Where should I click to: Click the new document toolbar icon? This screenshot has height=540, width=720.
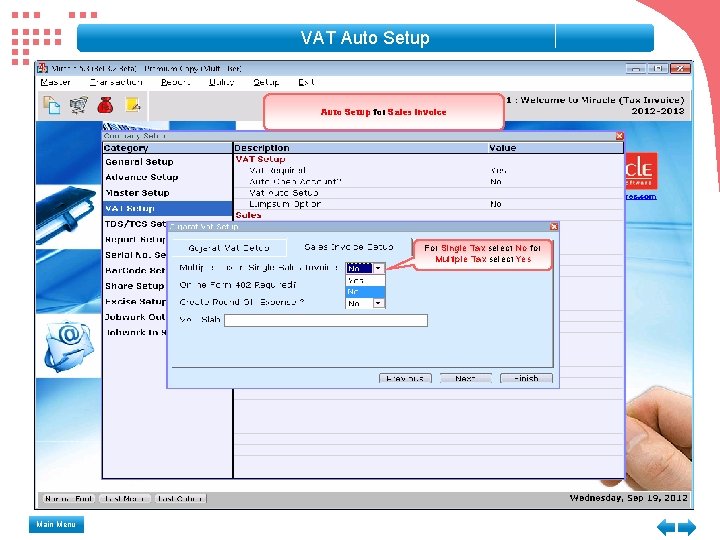51,105
